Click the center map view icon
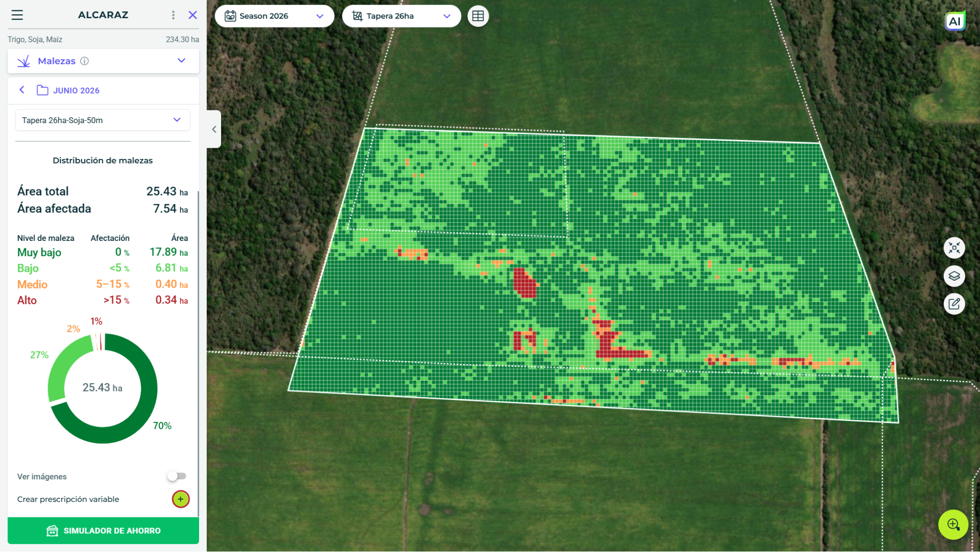This screenshot has width=980, height=552. pos(954,248)
